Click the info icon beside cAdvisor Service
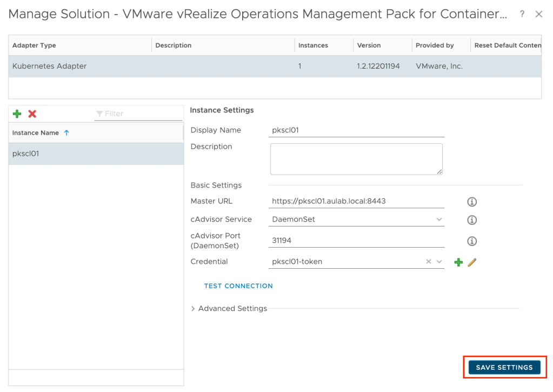The image size is (553, 392). click(471, 220)
